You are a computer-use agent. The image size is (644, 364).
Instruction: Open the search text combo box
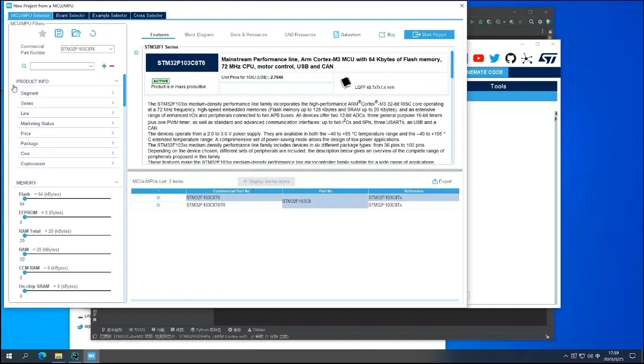click(x=62, y=66)
